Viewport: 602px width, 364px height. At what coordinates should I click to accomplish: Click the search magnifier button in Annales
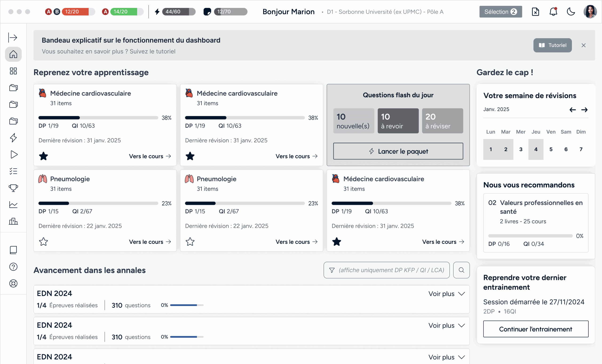(x=461, y=270)
